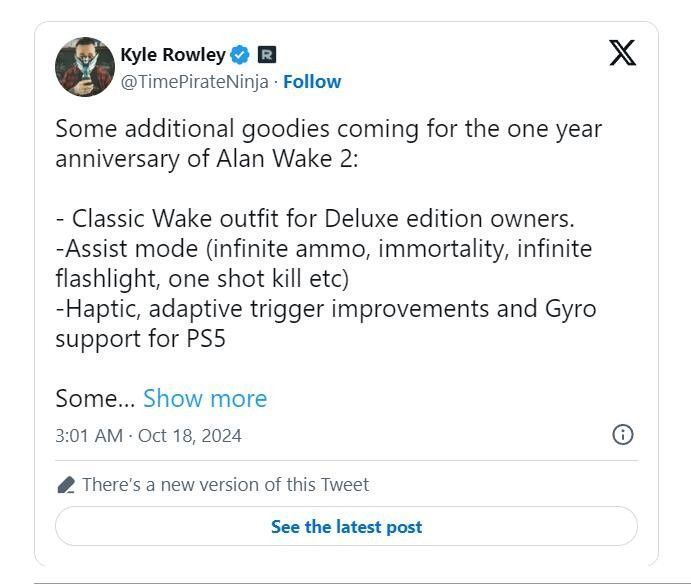Click the Haptic, adaptive trigger improvements line
Image resolution: width=691 pixels, height=584 pixels.
325,308
